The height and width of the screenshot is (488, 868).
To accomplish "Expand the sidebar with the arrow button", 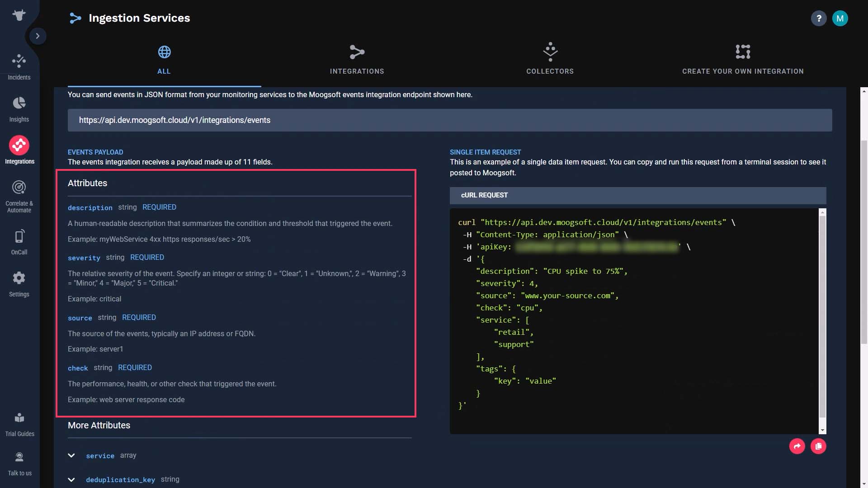I will pos(38,36).
